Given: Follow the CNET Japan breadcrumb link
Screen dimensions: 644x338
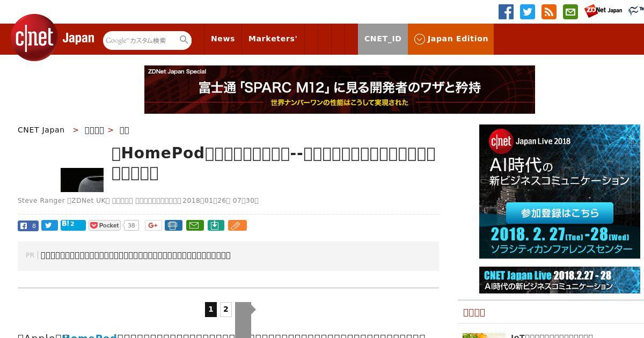Looking at the screenshot, I should coord(41,130).
